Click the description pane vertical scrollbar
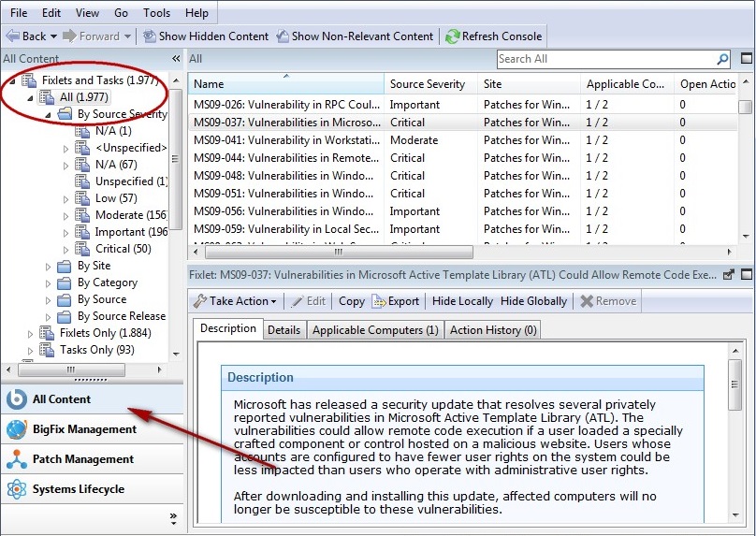Image resolution: width=756 pixels, height=536 pixels. click(x=734, y=384)
